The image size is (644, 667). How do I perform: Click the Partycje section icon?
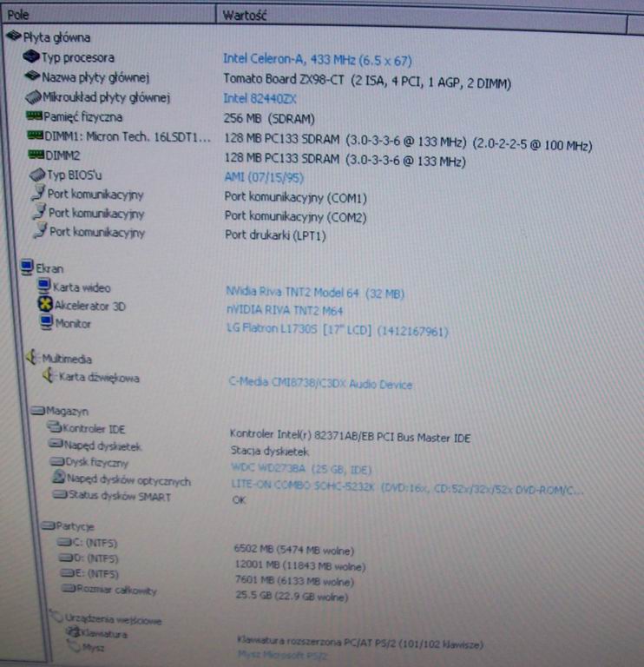[49, 525]
